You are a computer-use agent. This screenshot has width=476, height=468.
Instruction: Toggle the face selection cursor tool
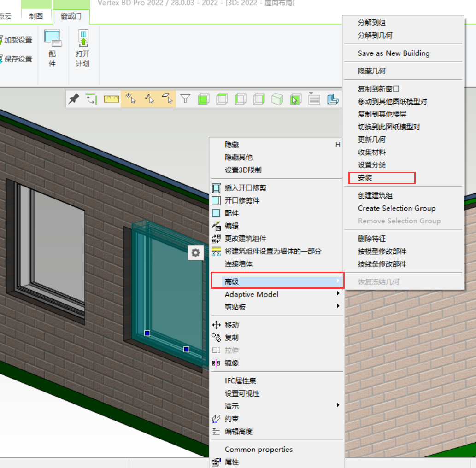(x=167, y=99)
